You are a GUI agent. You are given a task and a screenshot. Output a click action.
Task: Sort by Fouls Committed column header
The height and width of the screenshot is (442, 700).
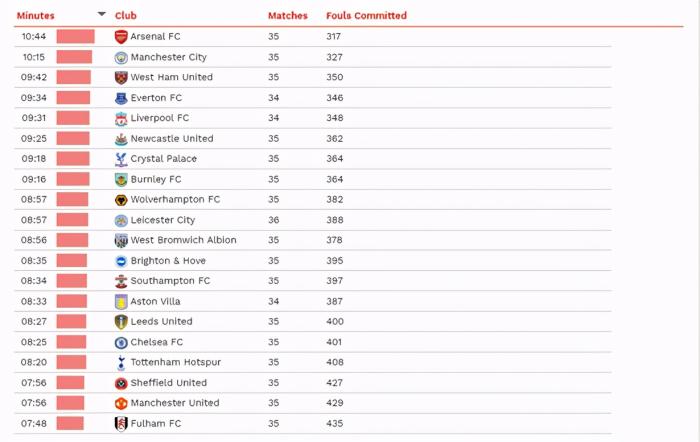click(366, 16)
